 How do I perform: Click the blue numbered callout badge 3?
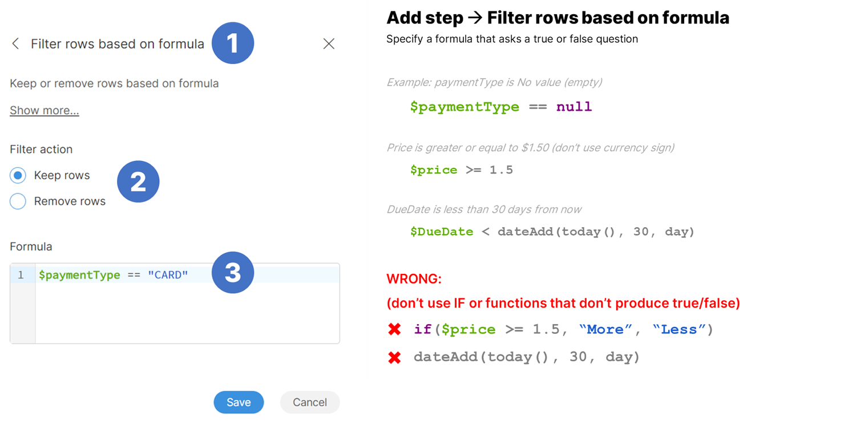233,272
